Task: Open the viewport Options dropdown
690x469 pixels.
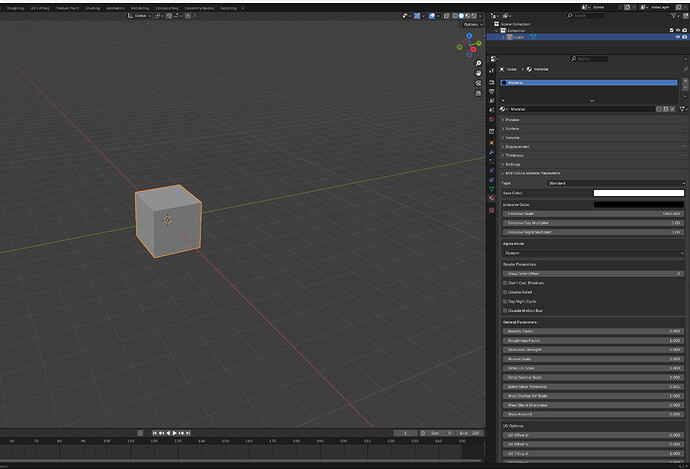Action: coord(473,25)
